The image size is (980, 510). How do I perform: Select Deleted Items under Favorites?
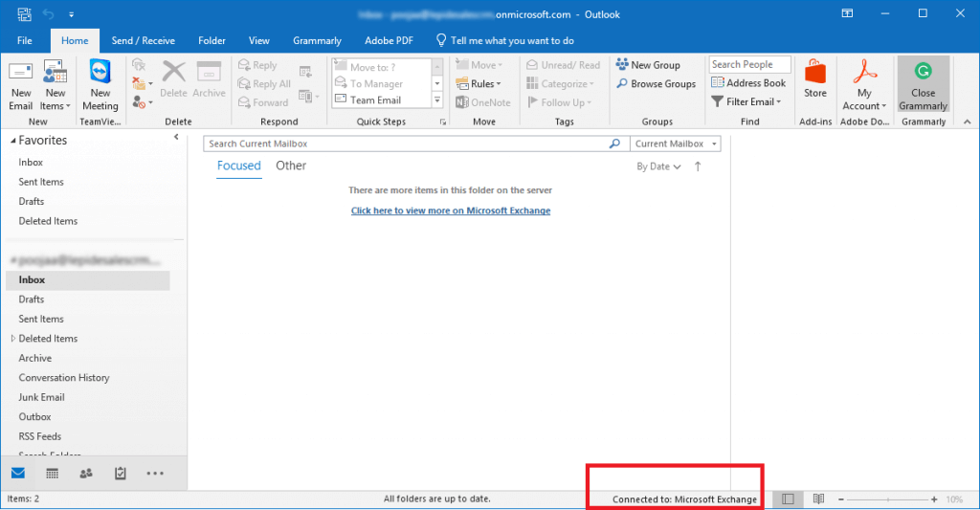pos(48,221)
